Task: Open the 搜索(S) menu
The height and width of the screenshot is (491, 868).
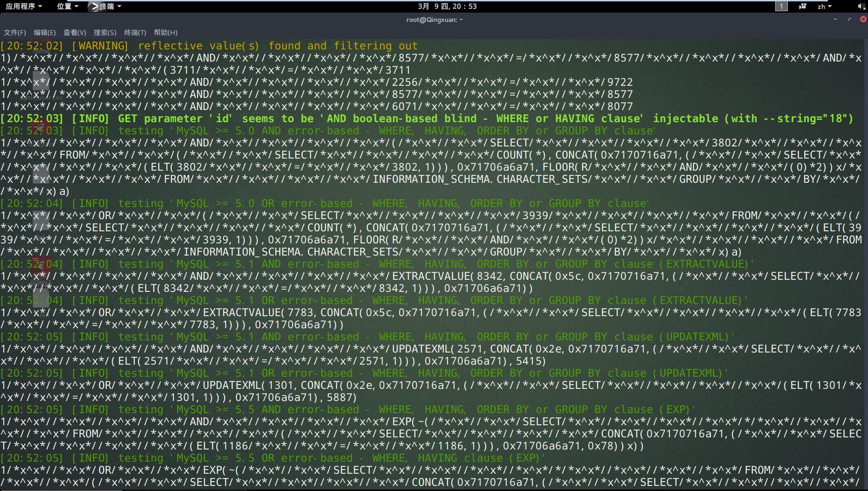Action: pyautogui.click(x=105, y=33)
